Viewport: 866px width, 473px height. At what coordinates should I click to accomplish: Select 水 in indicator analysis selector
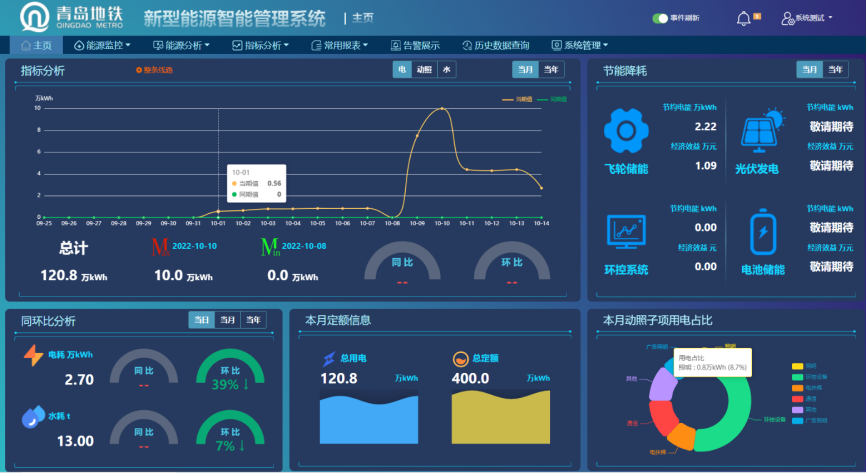click(x=446, y=69)
